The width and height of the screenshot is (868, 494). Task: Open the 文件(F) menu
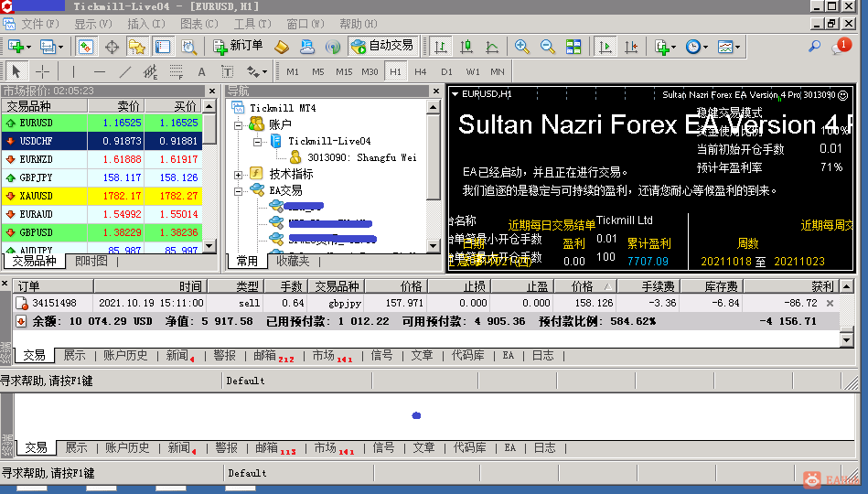pos(40,24)
